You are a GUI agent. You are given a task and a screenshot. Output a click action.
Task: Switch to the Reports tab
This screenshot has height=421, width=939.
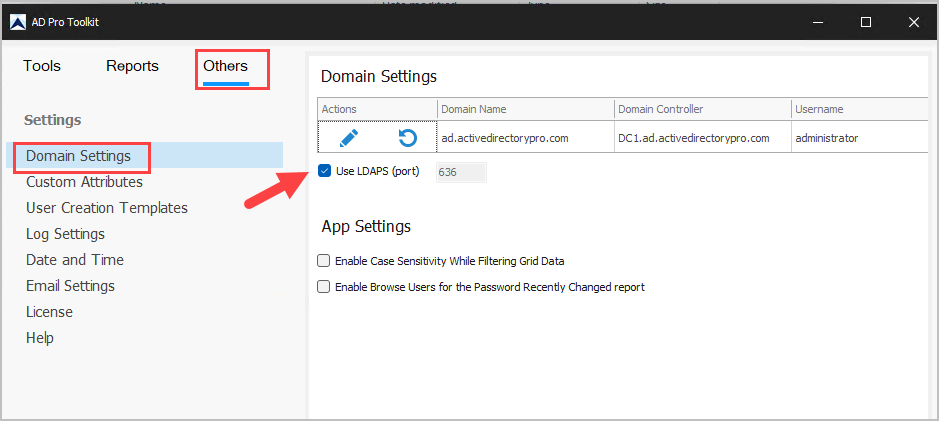click(x=132, y=66)
